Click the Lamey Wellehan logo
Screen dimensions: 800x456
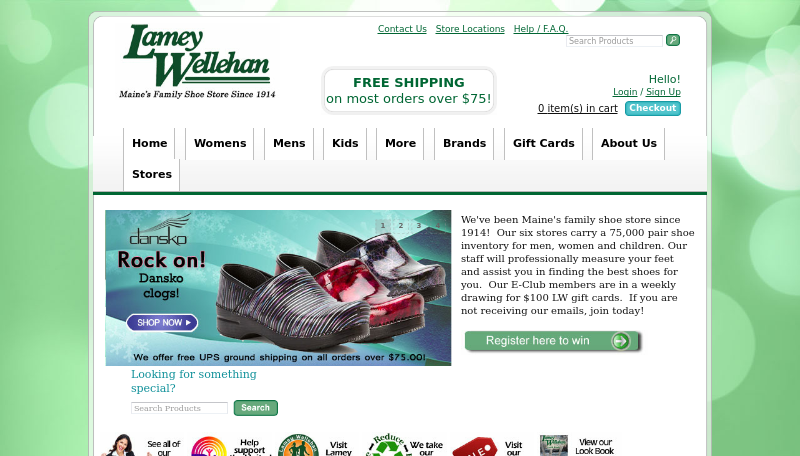click(x=197, y=61)
